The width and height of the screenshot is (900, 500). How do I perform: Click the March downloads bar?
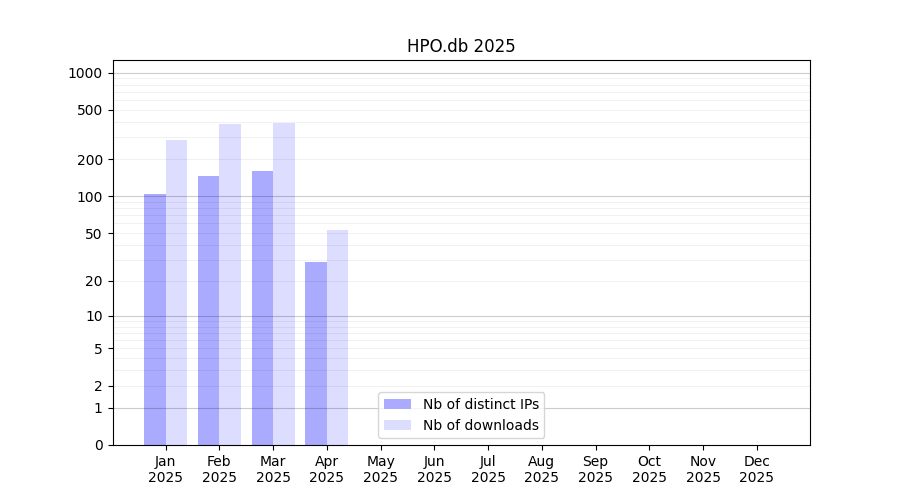284,284
